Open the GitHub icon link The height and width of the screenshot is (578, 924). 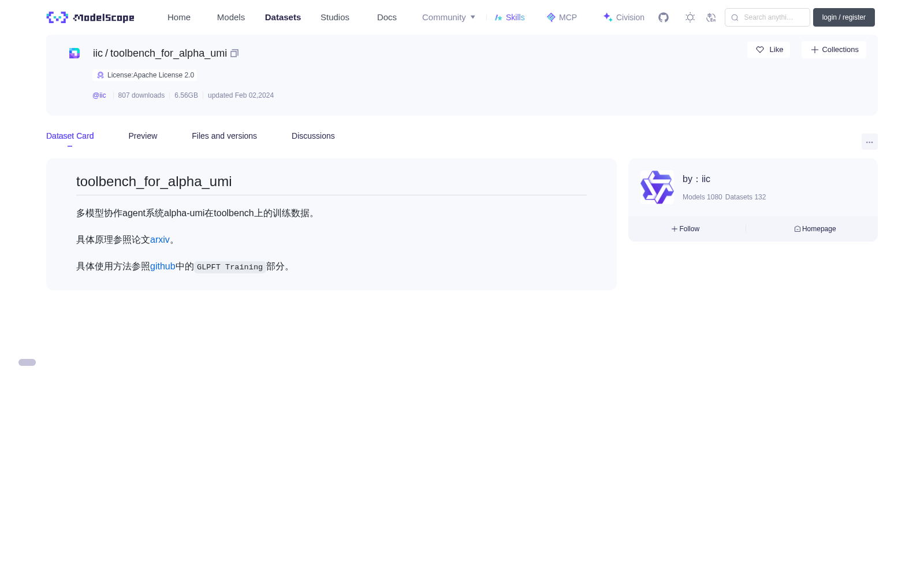click(664, 17)
